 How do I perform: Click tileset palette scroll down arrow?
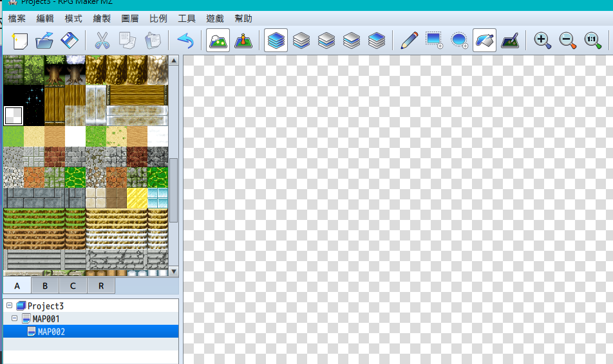tap(174, 271)
